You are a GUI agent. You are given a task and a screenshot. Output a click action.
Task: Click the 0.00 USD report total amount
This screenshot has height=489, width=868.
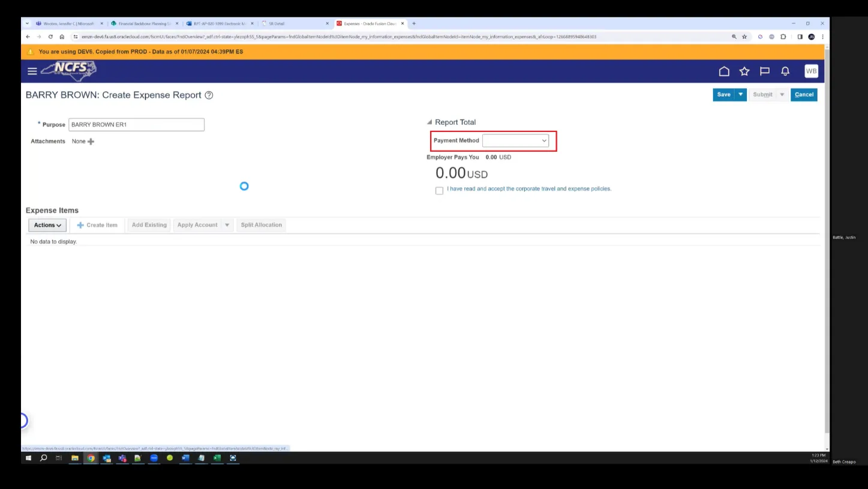coord(461,173)
